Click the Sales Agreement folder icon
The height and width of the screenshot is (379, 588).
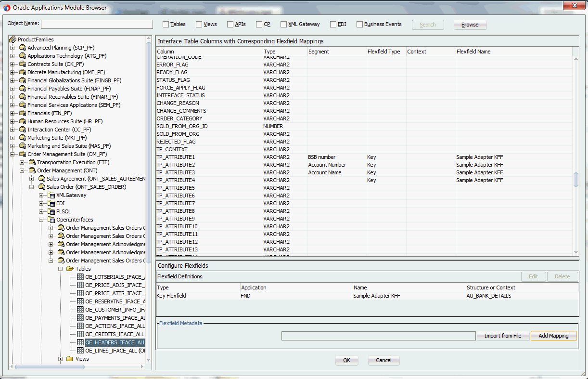(42, 179)
